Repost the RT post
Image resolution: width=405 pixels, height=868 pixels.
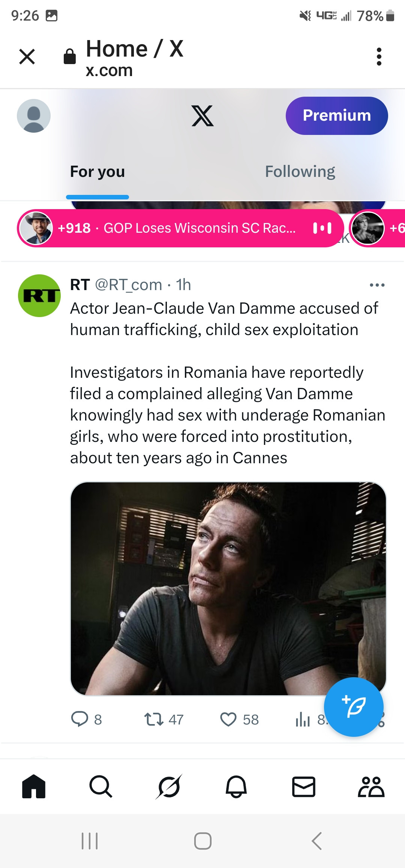(x=154, y=719)
